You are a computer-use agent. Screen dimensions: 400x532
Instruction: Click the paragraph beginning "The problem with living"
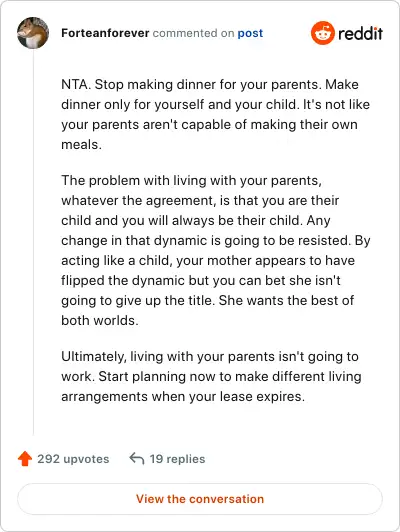[216, 250]
